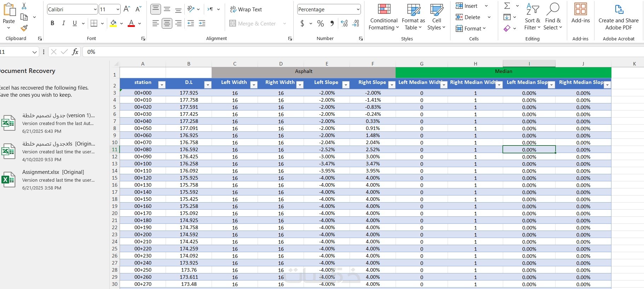Click the Fill down-arrow icon
Image resolution: width=644 pixels, height=289 pixels.
tap(507, 17)
